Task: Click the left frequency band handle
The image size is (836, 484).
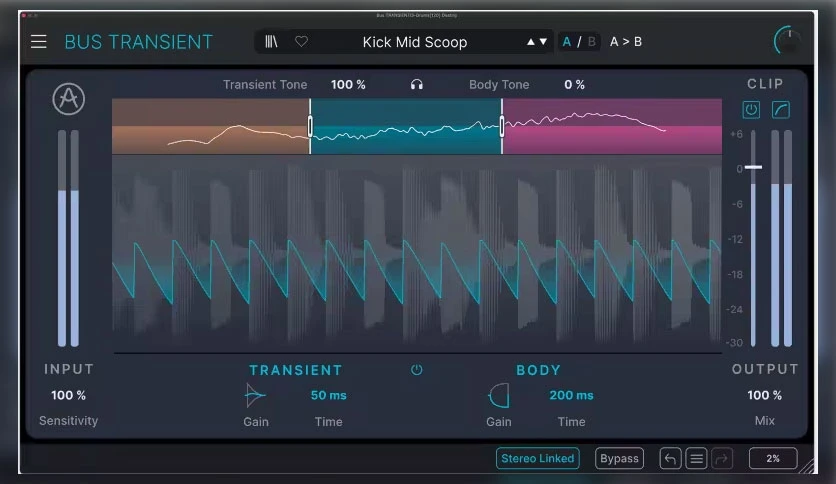Action: click(310, 126)
